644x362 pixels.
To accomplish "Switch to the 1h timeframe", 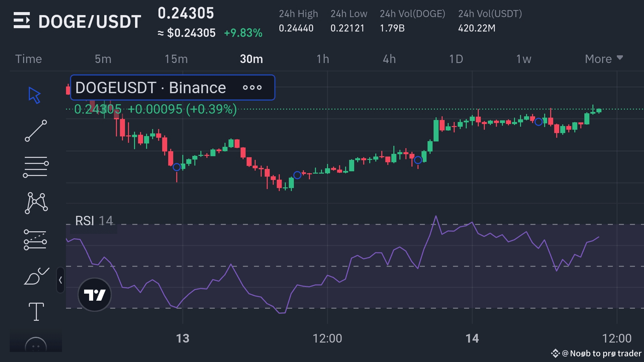I will click(x=323, y=59).
